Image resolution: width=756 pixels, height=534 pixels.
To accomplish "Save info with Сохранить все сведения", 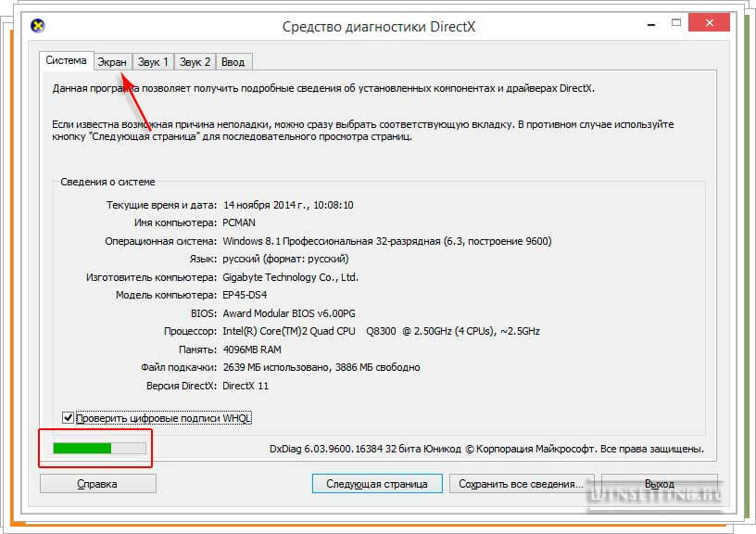I will pyautogui.click(x=521, y=483).
